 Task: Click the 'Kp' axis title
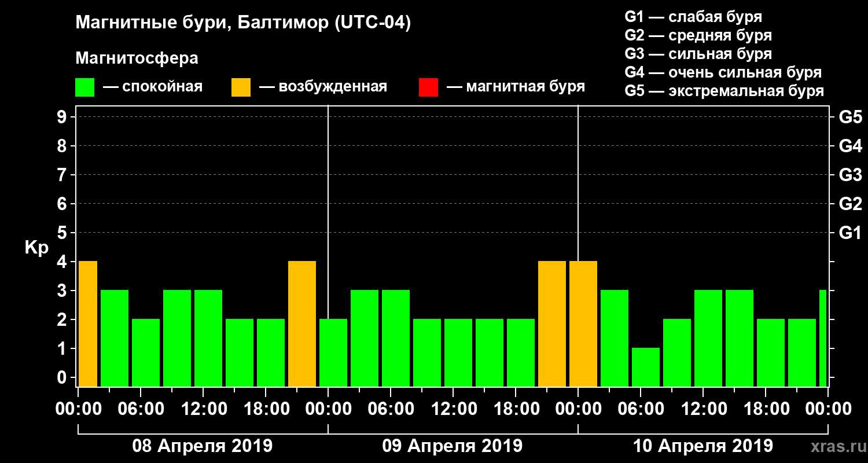click(36, 248)
